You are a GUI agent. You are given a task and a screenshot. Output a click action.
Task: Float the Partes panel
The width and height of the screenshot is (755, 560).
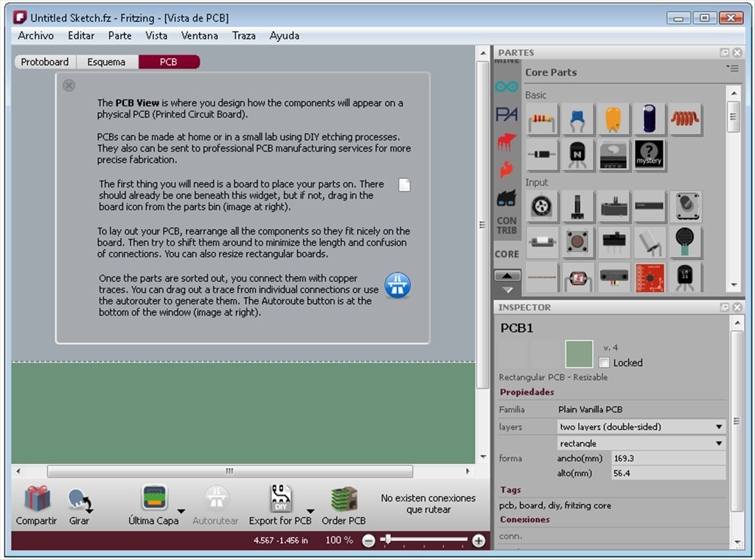pos(725,52)
